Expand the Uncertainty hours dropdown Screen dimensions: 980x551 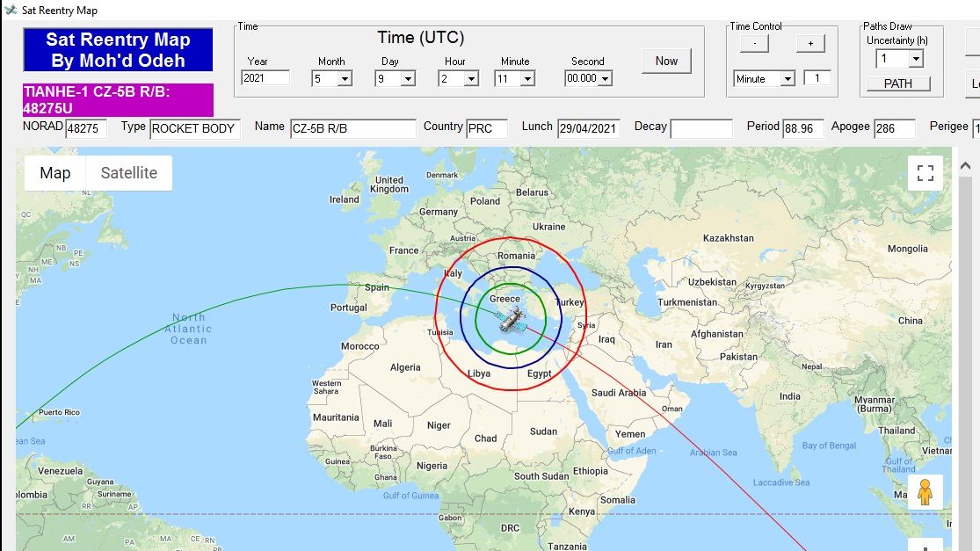point(915,59)
